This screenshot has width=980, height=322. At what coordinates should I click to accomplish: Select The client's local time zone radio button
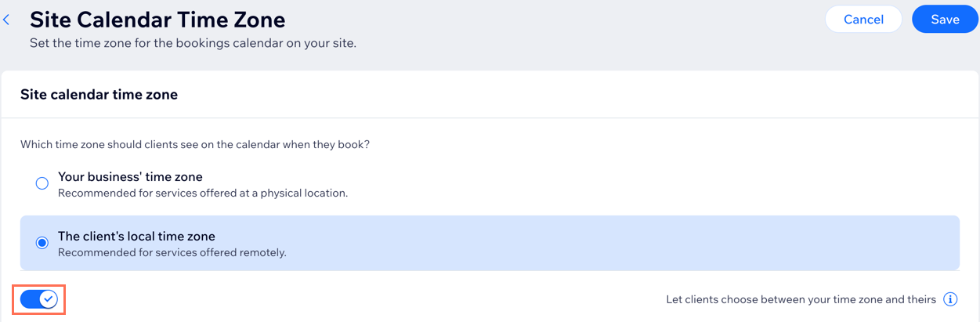[42, 243]
